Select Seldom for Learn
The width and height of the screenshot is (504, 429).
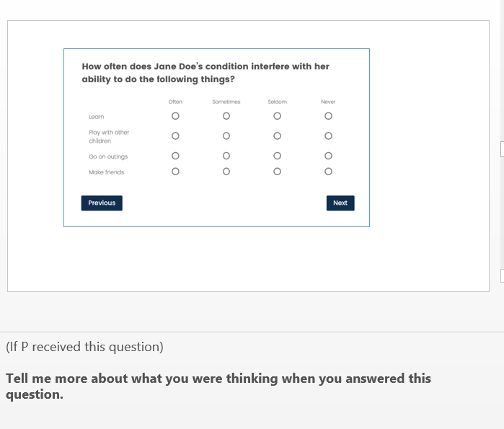277,116
